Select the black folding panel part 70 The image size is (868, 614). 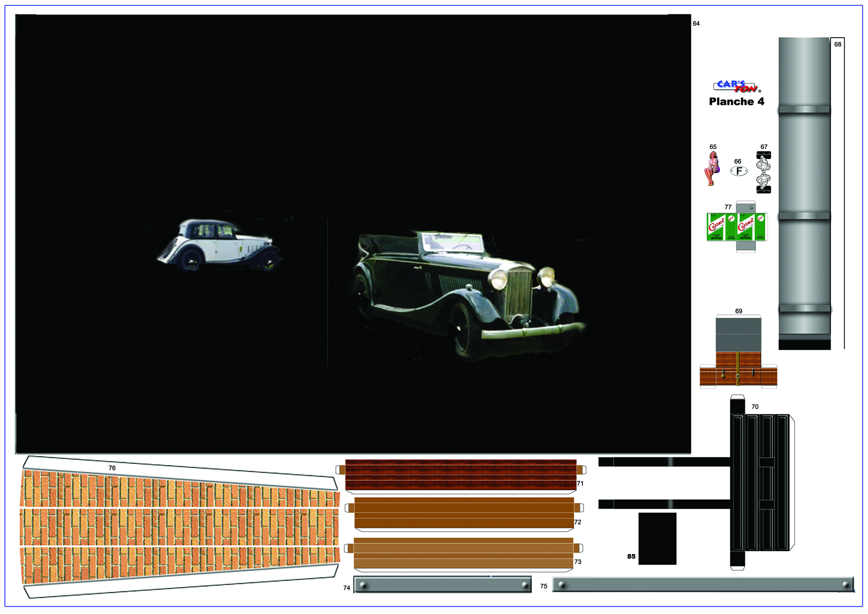coord(761,483)
